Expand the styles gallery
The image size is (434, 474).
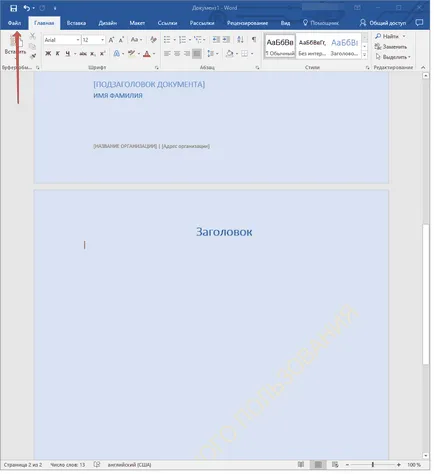point(365,55)
